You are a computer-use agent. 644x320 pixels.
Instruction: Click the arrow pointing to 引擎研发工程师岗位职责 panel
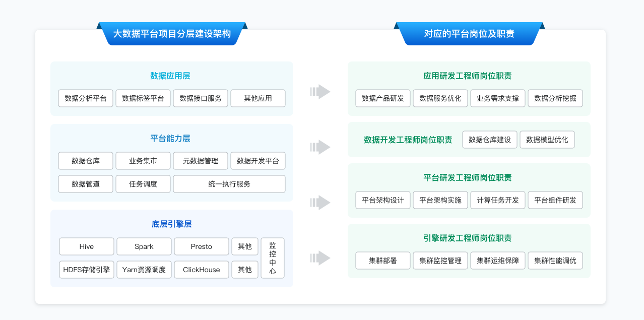(x=320, y=258)
